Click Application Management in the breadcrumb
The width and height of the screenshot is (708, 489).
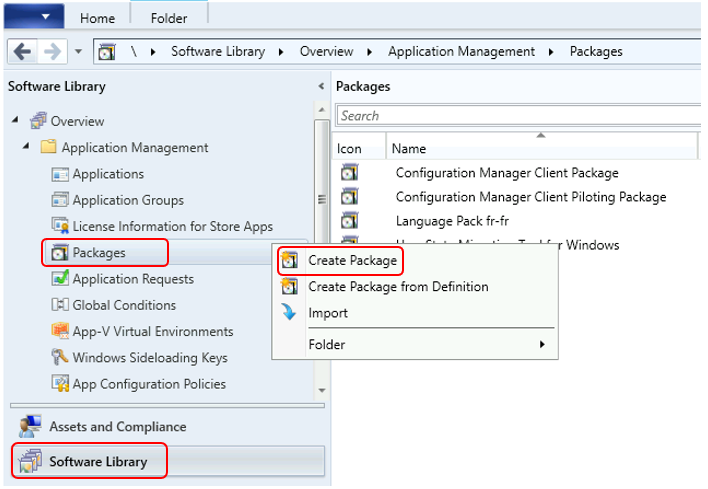461,51
